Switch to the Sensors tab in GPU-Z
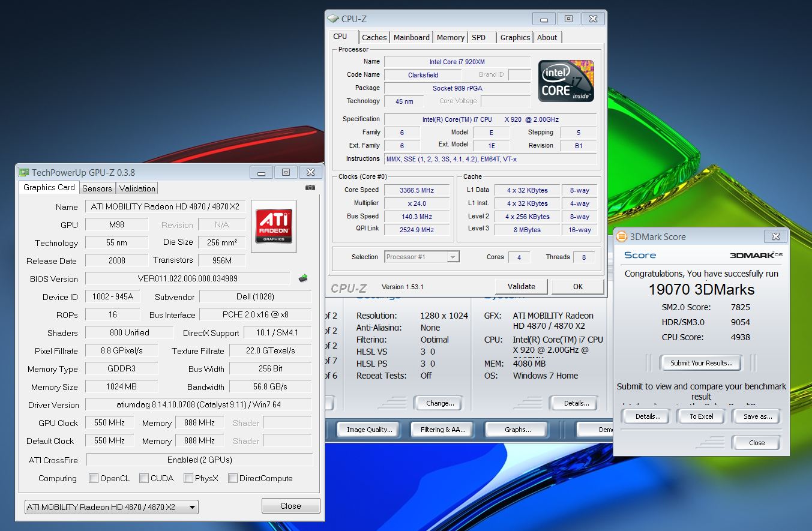 coord(97,188)
